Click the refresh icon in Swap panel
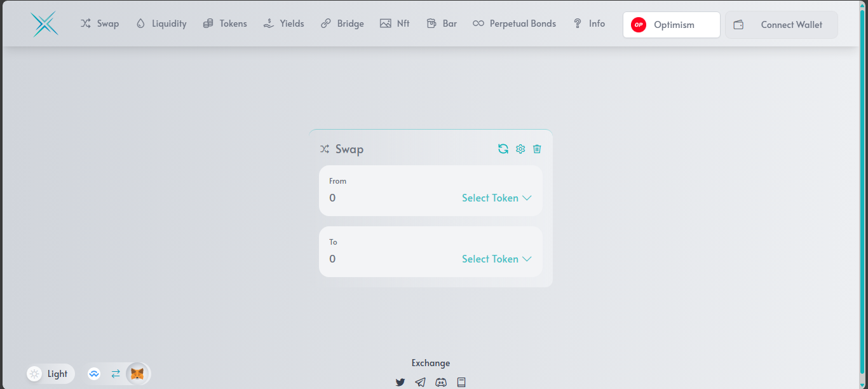The height and width of the screenshot is (389, 868). click(x=503, y=149)
